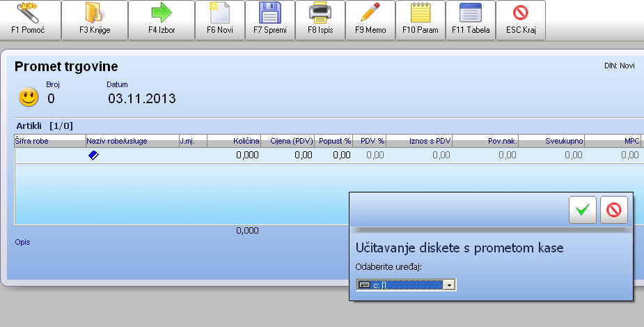
Task: Click the Promet trgovine title
Action: [x=66, y=66]
